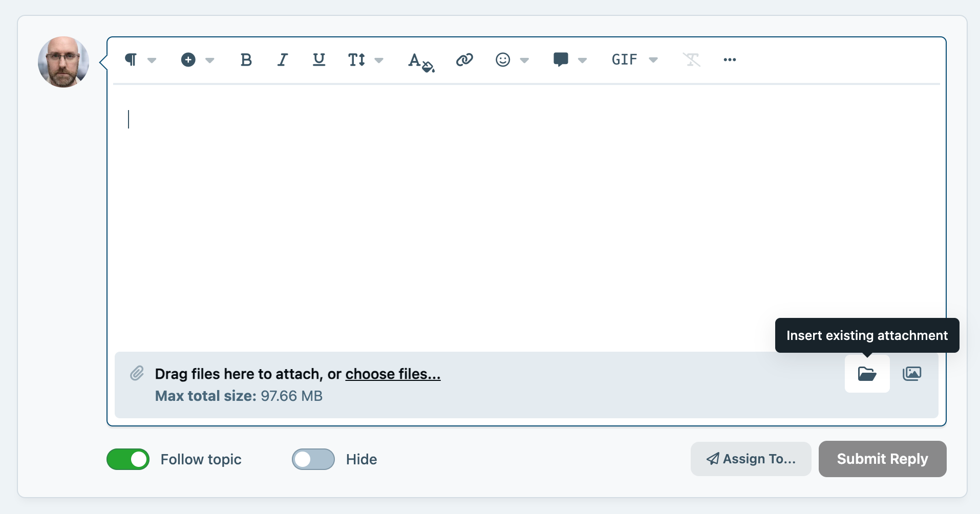Toggle italic formatting
This screenshot has width=980, height=514.
(283, 60)
